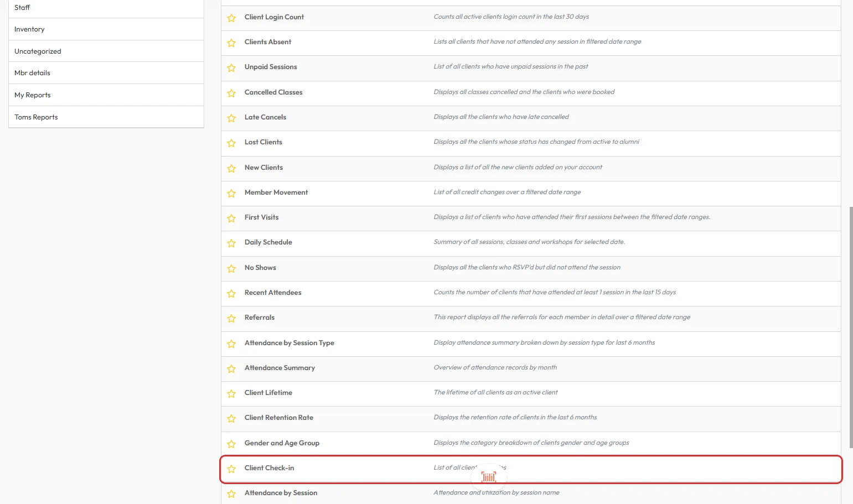Screen dimensions: 853x504
Task: Open the My Reports category
Action: pyautogui.click(x=33, y=95)
